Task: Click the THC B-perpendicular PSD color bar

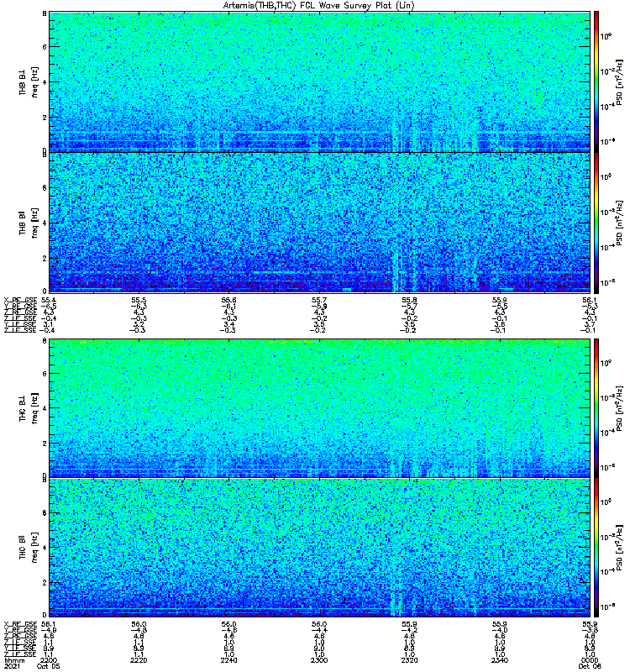Action: pos(596,407)
